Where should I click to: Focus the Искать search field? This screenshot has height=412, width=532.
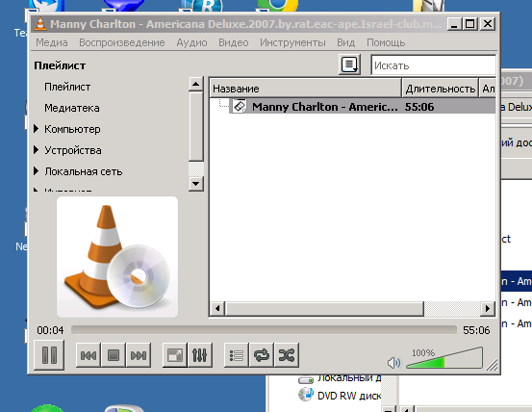point(434,65)
